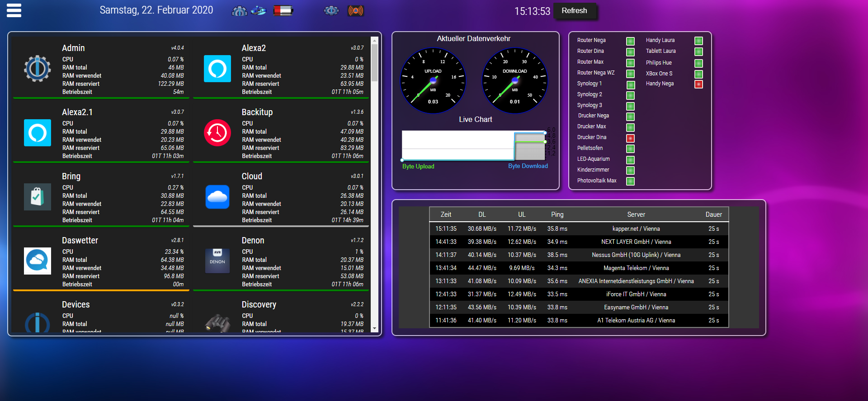Viewport: 868px width, 401px height.
Task: Toggle the Router Nega status indicator
Action: pyautogui.click(x=630, y=41)
